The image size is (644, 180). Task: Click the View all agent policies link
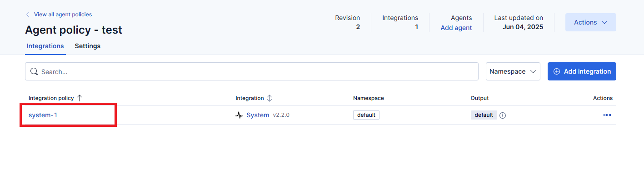pyautogui.click(x=63, y=15)
